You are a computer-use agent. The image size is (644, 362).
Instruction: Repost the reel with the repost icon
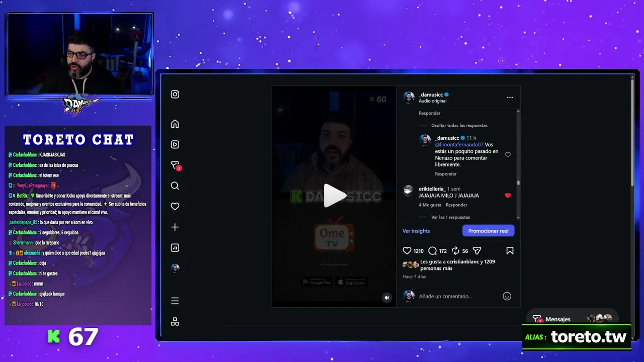click(x=455, y=251)
